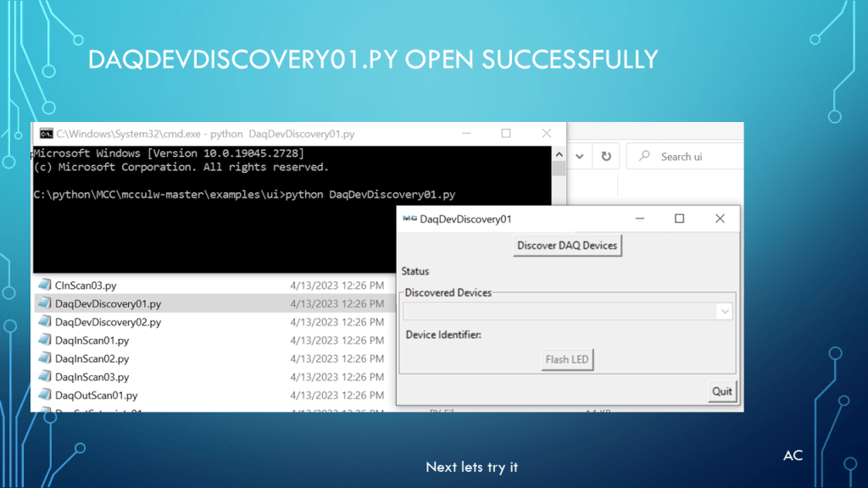Maximize the DaqDevDiscovery01 window
868x488 pixels.
pos(679,219)
